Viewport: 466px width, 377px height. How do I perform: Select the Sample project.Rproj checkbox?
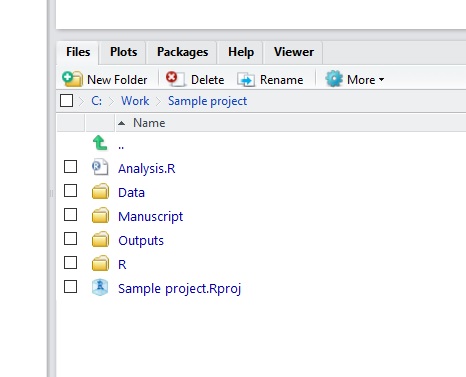point(70,287)
